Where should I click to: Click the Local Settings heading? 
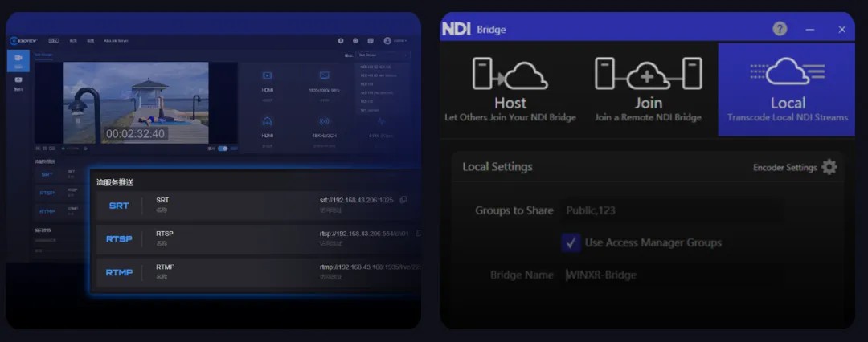(x=497, y=166)
